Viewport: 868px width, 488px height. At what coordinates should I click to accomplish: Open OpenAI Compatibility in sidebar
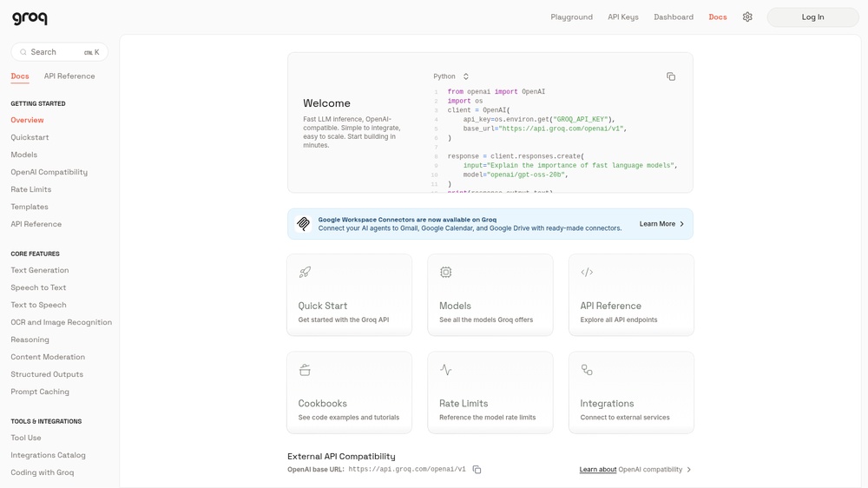tap(49, 172)
